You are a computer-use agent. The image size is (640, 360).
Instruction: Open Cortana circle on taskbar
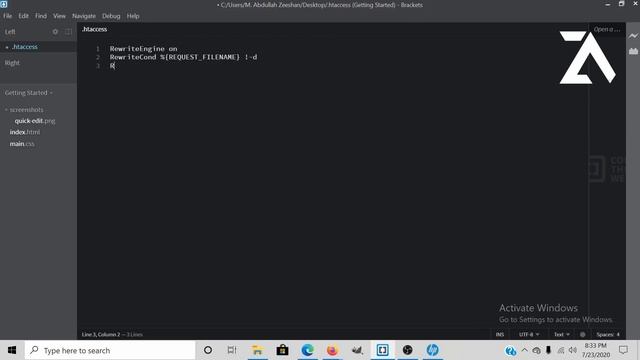(x=208, y=350)
